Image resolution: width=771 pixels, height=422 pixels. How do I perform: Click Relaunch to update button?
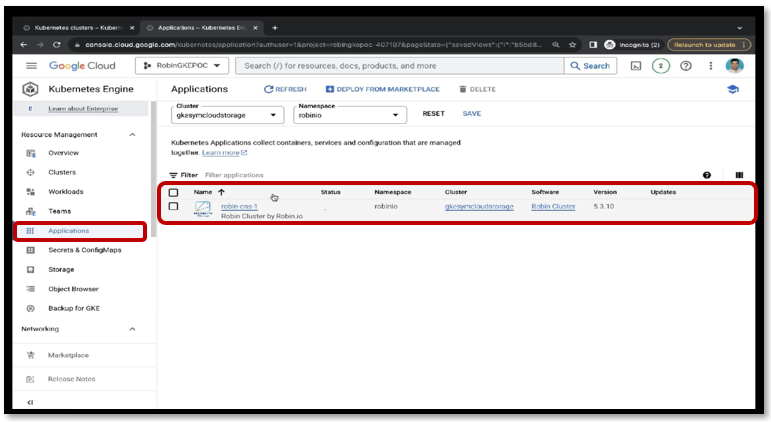click(709, 45)
